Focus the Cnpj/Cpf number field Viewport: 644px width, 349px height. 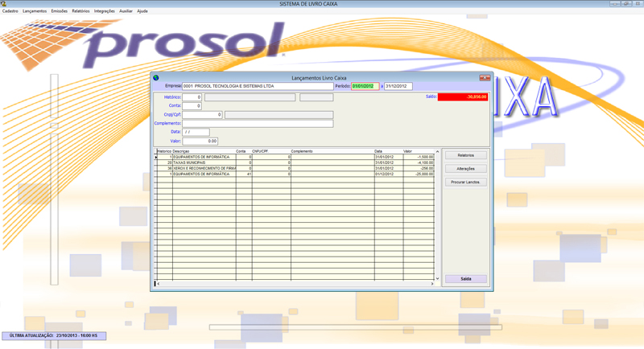tap(203, 115)
